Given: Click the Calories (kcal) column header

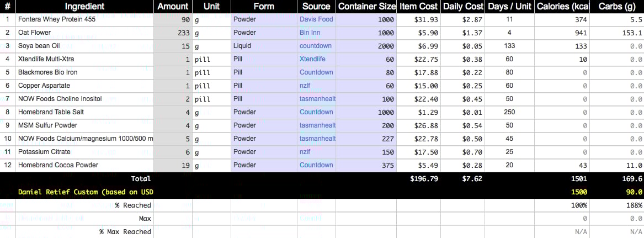Looking at the screenshot, I should (x=562, y=7).
